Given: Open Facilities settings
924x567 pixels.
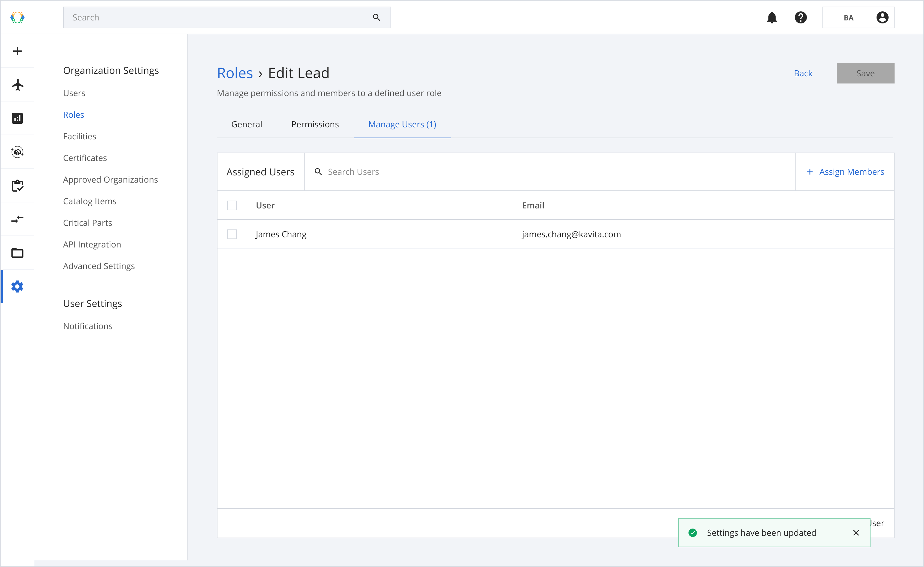Looking at the screenshot, I should 80,137.
